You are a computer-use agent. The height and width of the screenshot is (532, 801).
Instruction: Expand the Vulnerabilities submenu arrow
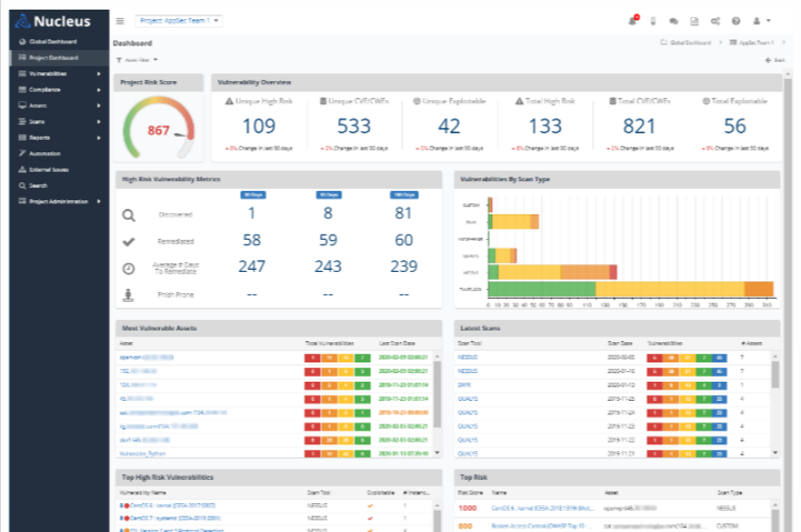(98, 73)
